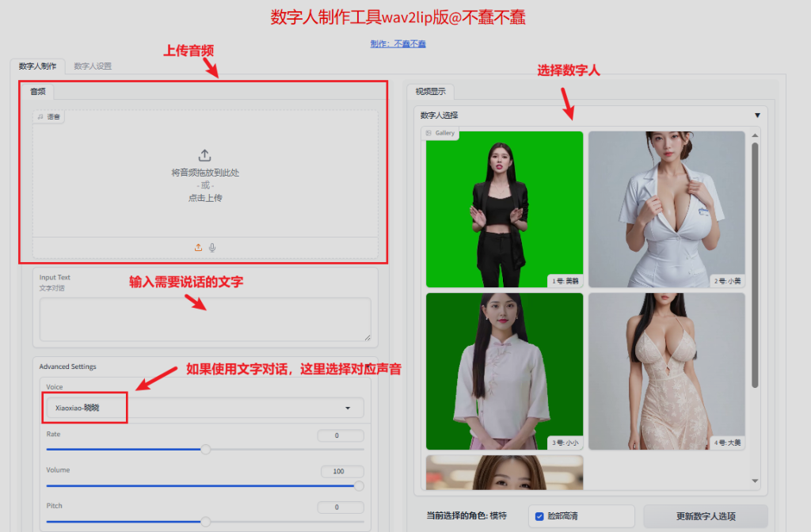The height and width of the screenshot is (532, 811).
Task: Choose the microphone recording icon
Action: click(212, 248)
